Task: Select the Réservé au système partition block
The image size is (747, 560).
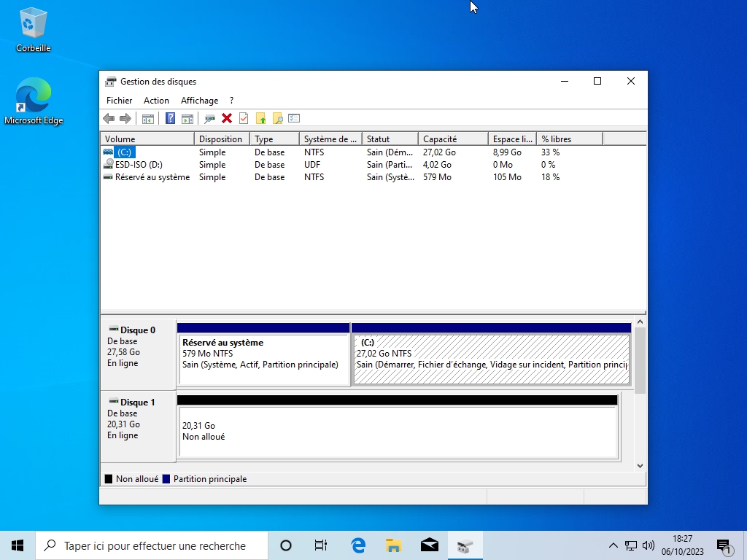Action: pos(263,359)
